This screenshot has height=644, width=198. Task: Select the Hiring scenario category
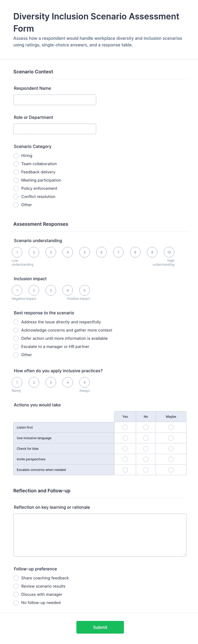pos(16,156)
